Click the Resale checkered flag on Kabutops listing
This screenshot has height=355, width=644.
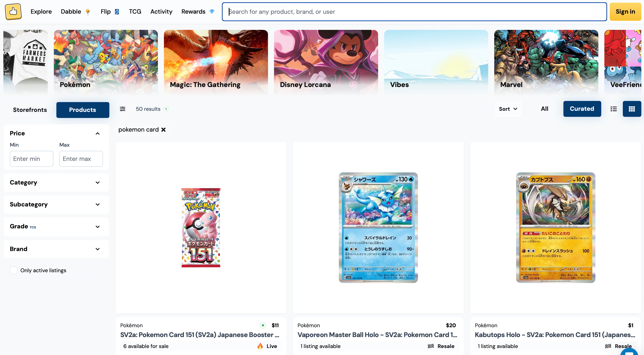(608, 346)
